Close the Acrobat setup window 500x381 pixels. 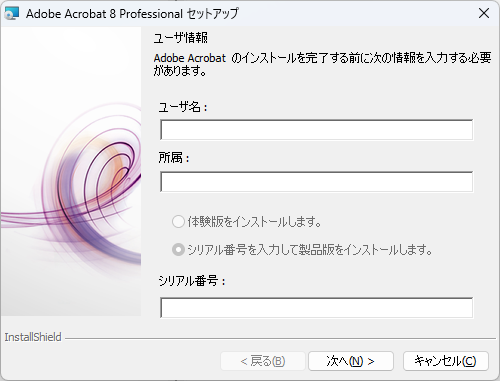point(484,13)
